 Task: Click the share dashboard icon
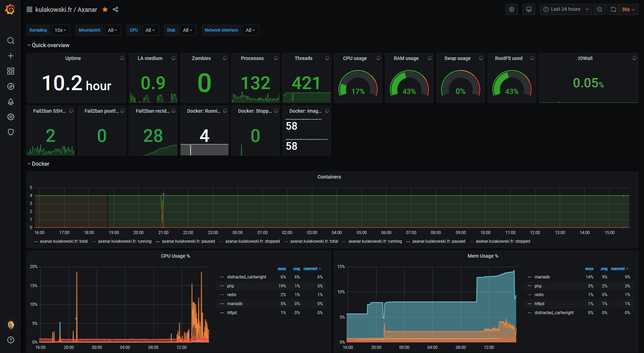pyautogui.click(x=115, y=10)
